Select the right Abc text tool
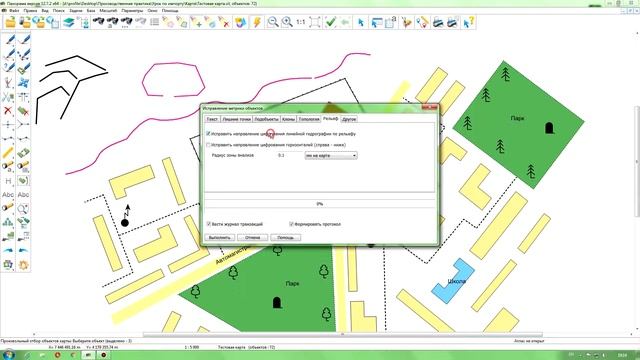 point(23,195)
